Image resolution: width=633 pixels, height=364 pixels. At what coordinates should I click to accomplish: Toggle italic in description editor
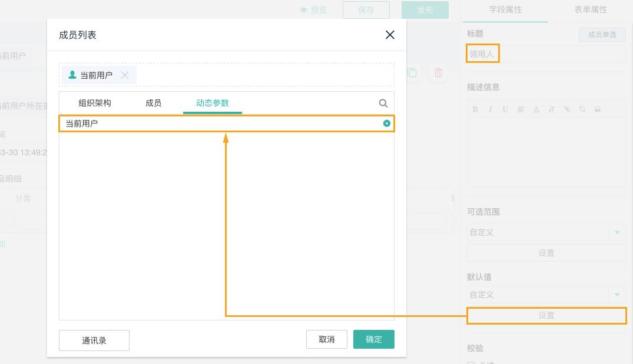point(491,109)
